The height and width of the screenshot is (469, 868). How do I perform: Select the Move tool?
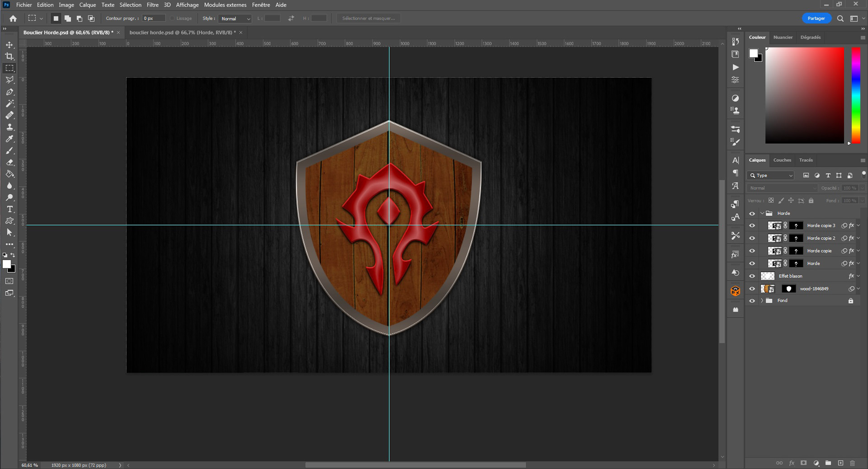tap(9, 45)
